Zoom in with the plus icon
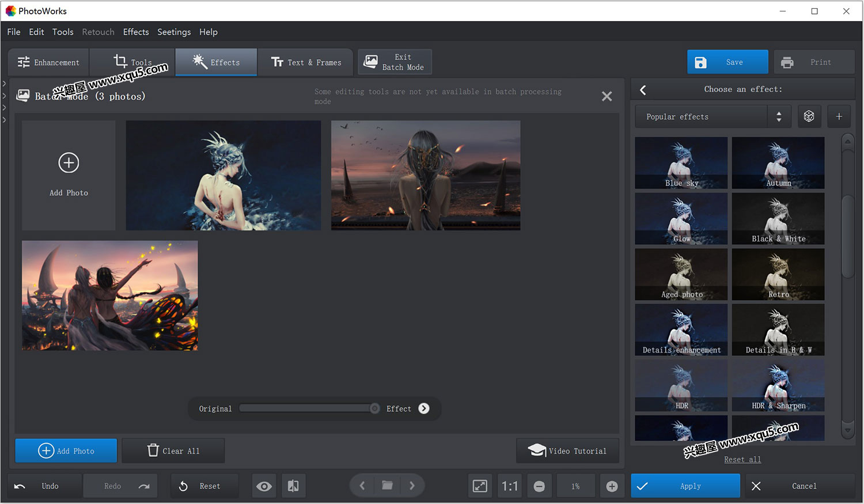This screenshot has width=864, height=504. point(612,486)
